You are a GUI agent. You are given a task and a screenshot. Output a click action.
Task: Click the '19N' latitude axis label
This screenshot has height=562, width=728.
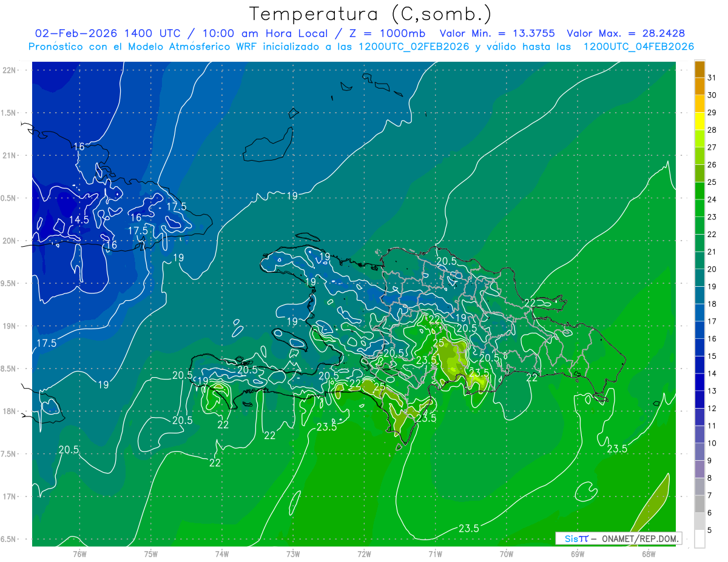coord(9,326)
